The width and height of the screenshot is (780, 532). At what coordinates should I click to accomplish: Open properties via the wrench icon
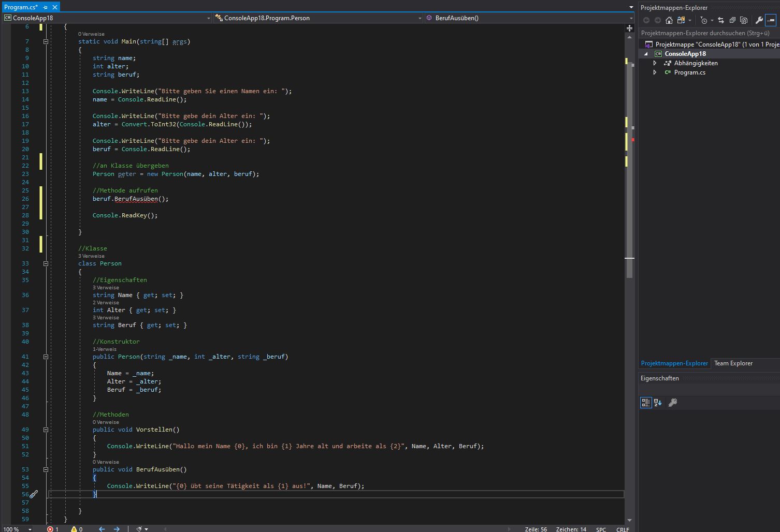pyautogui.click(x=759, y=20)
